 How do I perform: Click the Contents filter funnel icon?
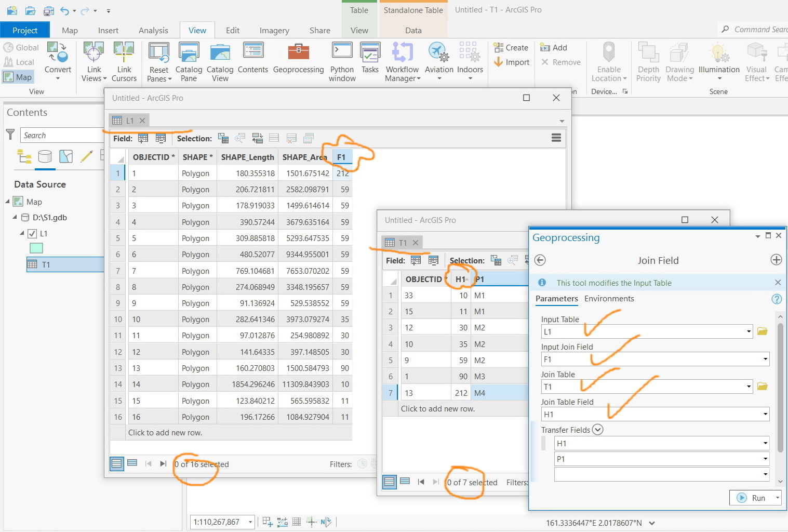pyautogui.click(x=10, y=135)
